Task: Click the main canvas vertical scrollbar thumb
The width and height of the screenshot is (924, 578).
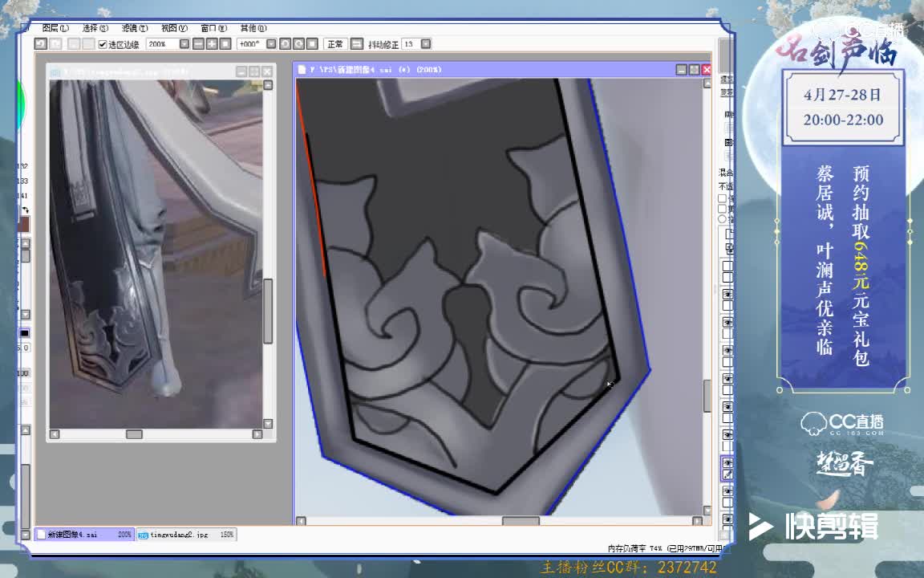Action: (707, 395)
